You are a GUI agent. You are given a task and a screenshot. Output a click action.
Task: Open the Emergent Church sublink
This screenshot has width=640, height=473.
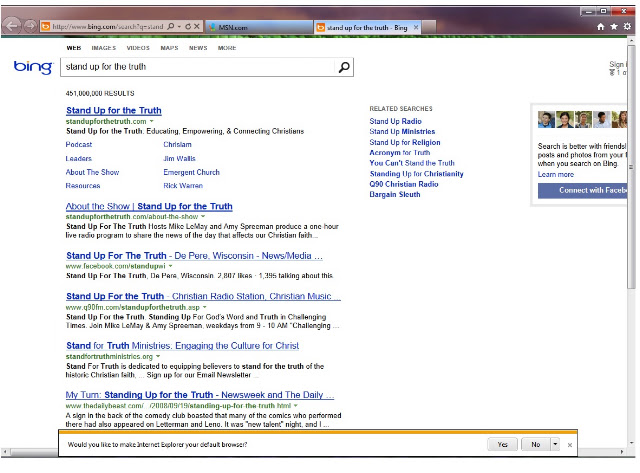coord(191,172)
